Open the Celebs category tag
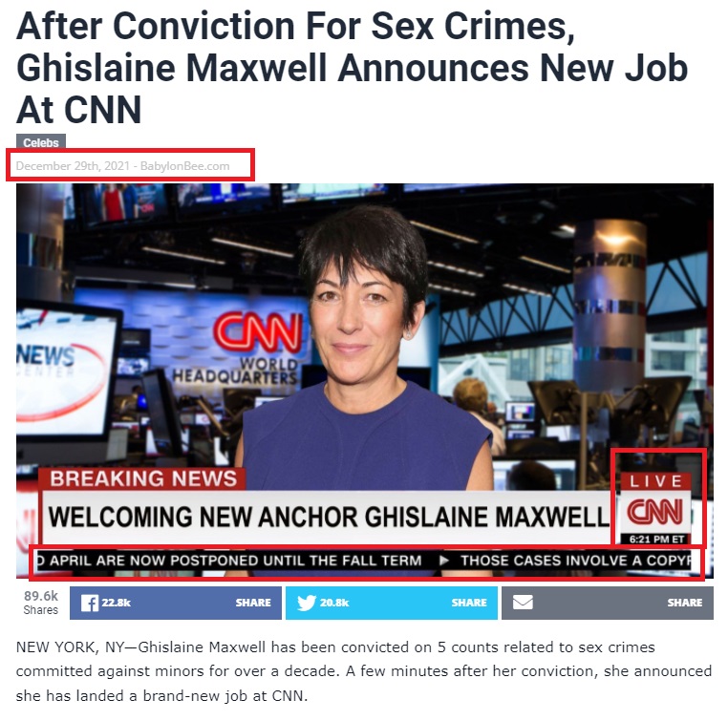 click(41, 142)
